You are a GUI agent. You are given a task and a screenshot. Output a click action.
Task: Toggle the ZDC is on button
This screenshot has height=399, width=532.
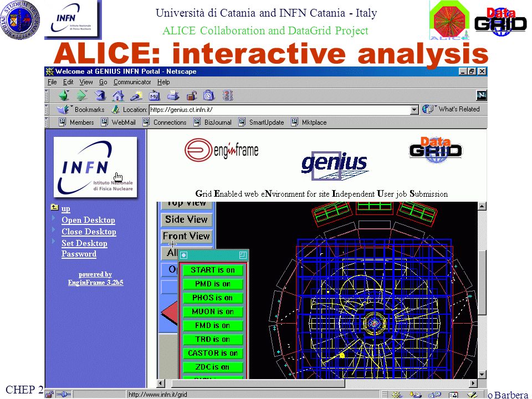coord(213,367)
